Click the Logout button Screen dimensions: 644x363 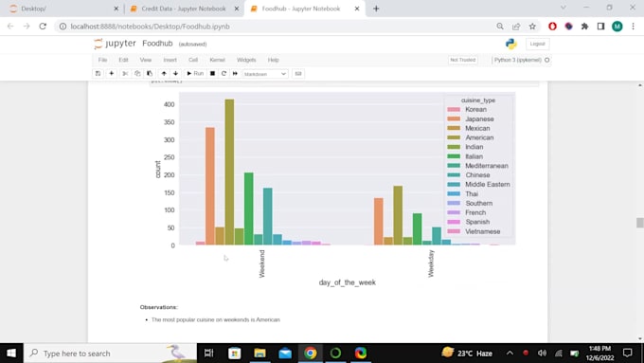pyautogui.click(x=537, y=44)
